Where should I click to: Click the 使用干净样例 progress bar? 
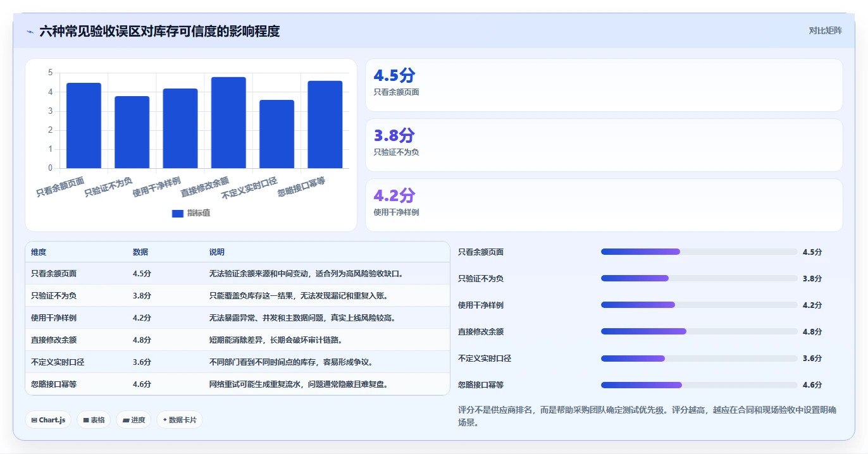tap(699, 305)
